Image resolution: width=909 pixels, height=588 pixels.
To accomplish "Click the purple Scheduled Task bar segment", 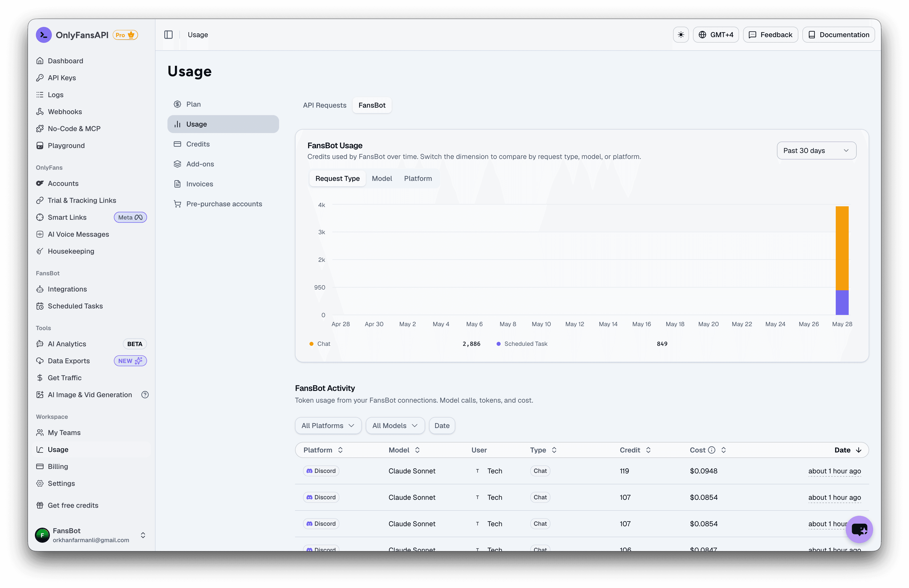I will (842, 302).
